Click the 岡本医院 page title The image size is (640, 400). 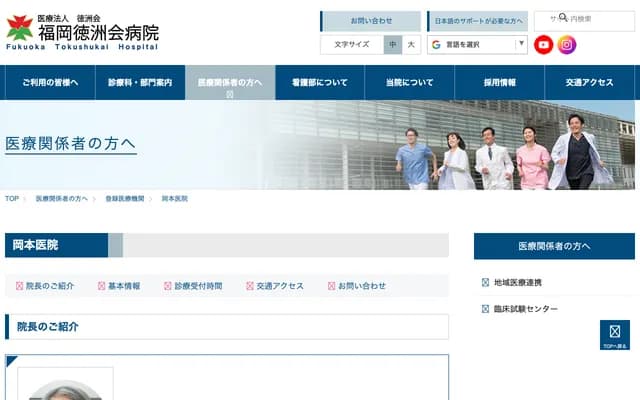[x=36, y=245]
